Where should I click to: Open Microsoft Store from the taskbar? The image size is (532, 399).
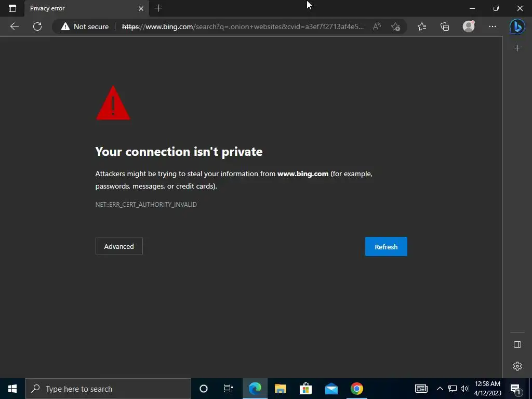[x=305, y=389]
